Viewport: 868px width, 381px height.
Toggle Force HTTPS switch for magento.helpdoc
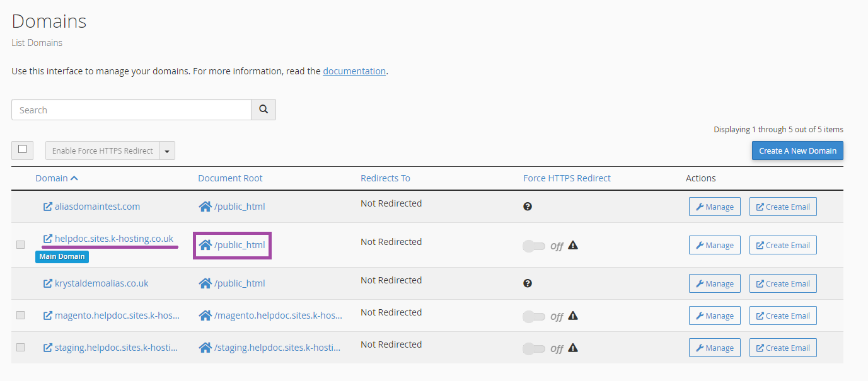tap(534, 316)
